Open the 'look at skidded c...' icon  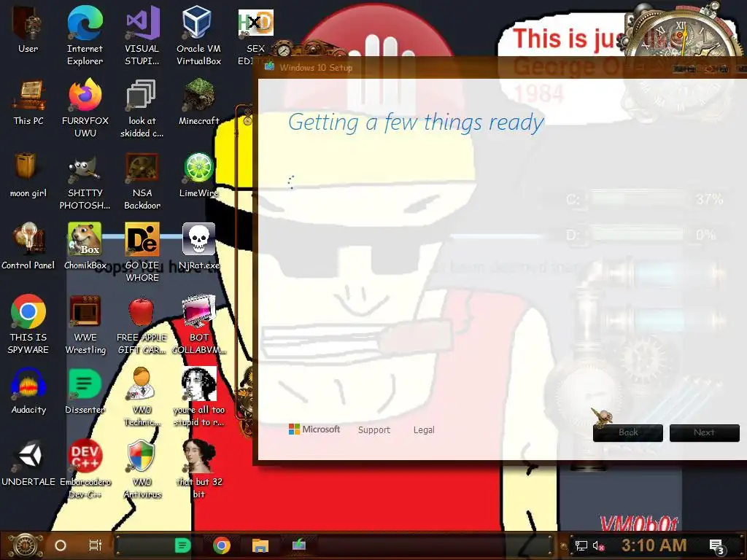pos(142,108)
